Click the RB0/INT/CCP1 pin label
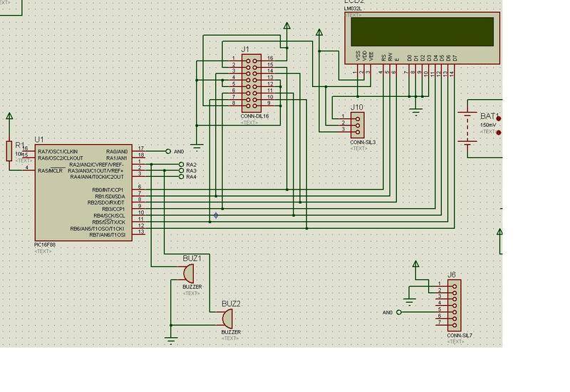 coord(108,190)
